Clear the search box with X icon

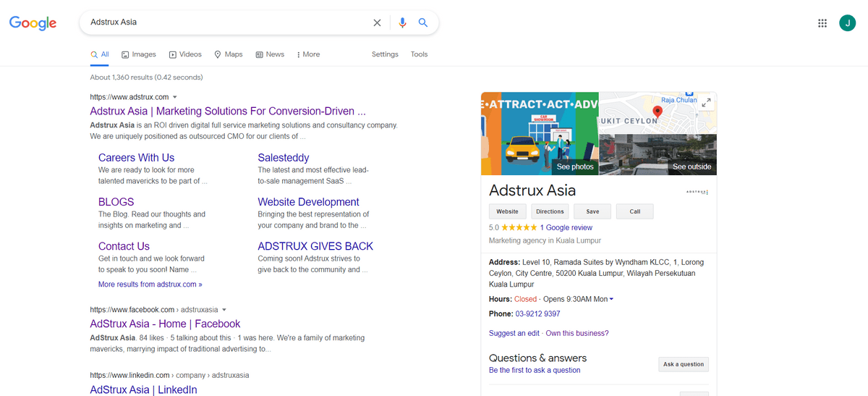pyautogui.click(x=377, y=22)
